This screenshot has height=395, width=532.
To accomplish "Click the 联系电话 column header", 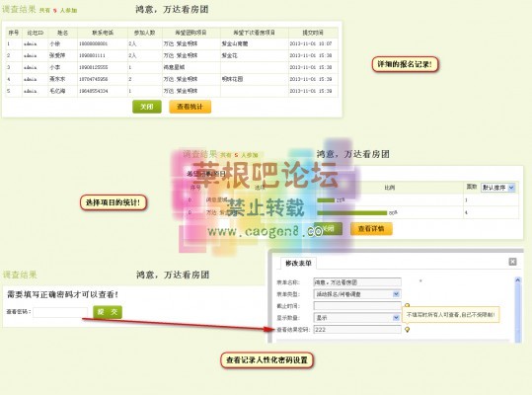I will [x=103, y=33].
